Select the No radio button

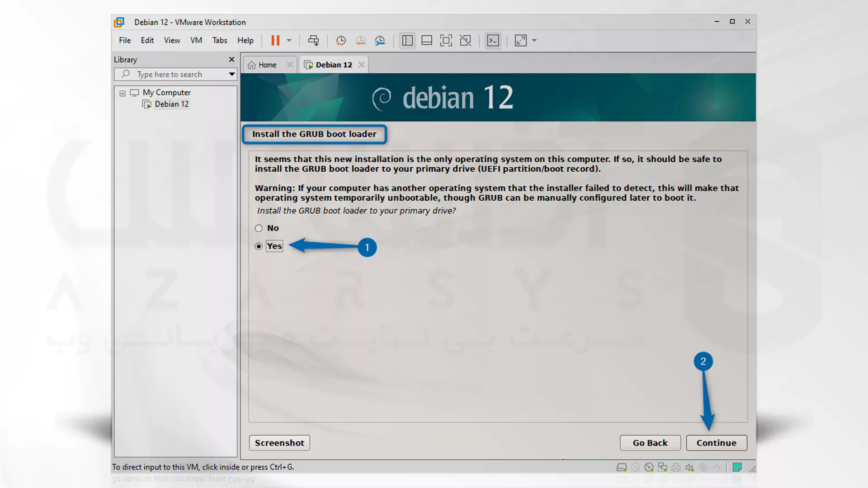coord(259,228)
